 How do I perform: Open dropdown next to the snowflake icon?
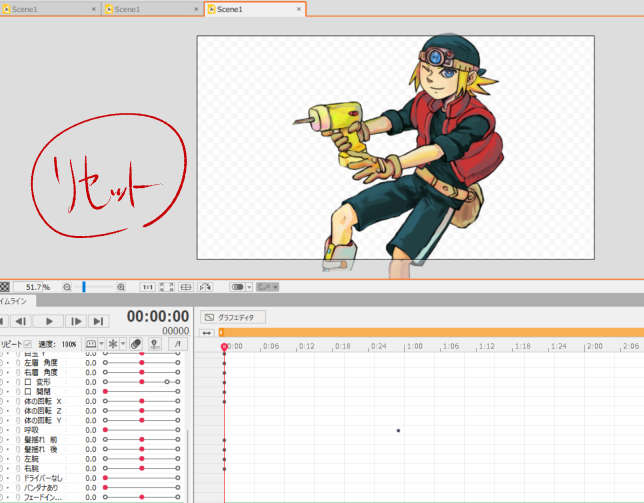(123, 344)
